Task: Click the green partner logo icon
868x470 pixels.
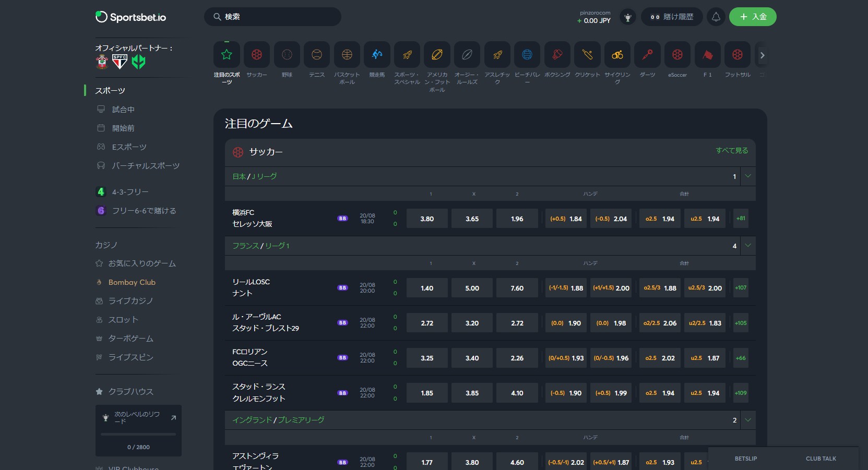Action: pyautogui.click(x=138, y=62)
